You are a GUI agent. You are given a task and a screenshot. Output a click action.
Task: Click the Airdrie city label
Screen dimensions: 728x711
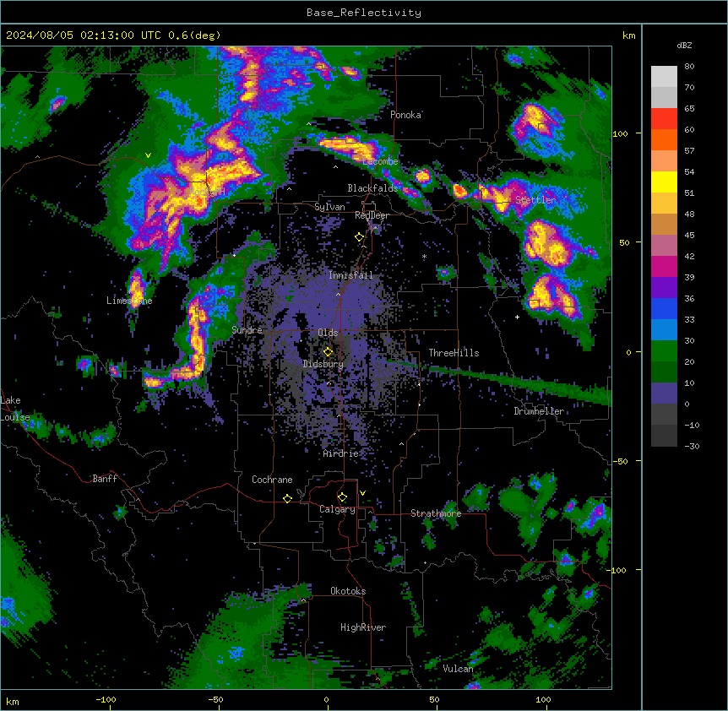click(341, 453)
